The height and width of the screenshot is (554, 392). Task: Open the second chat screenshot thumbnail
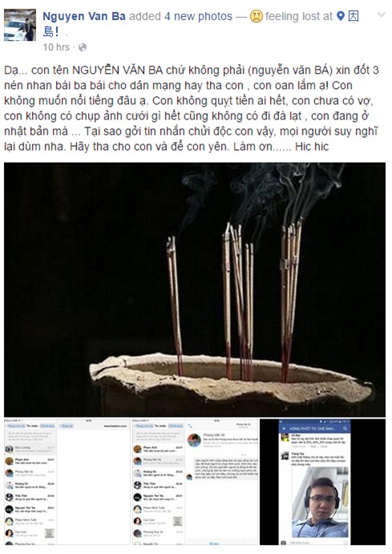tap(196, 482)
